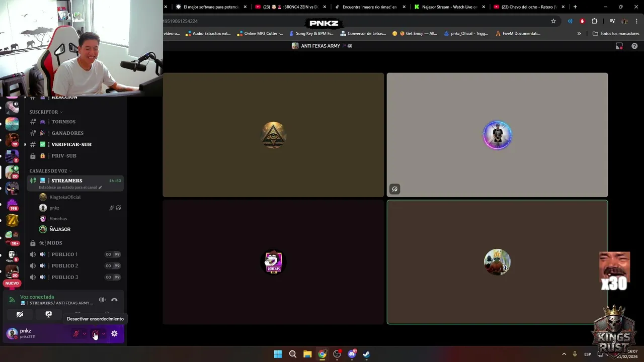Select the Ronchas video tile
Image resolution: width=644 pixels, height=362 pixels.
(273, 262)
